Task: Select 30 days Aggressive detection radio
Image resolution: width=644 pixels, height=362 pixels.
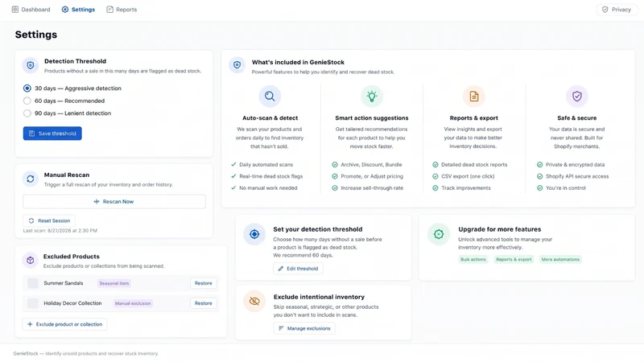Action: coord(27,88)
